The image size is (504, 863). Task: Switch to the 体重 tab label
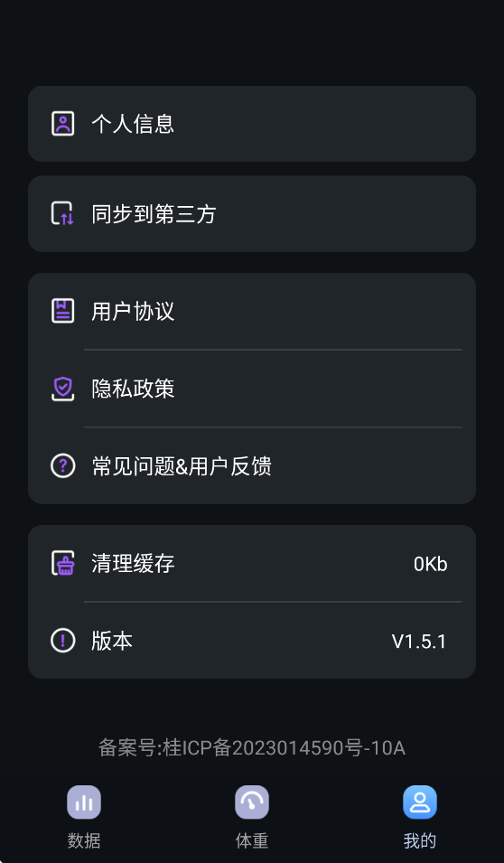point(252,841)
